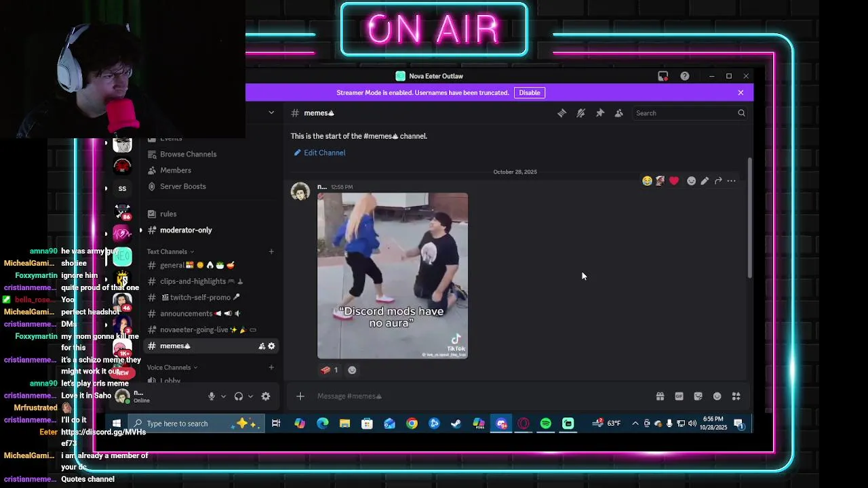Collapse the Text Channels category
Image resolution: width=868 pixels, height=488 pixels.
click(x=170, y=252)
